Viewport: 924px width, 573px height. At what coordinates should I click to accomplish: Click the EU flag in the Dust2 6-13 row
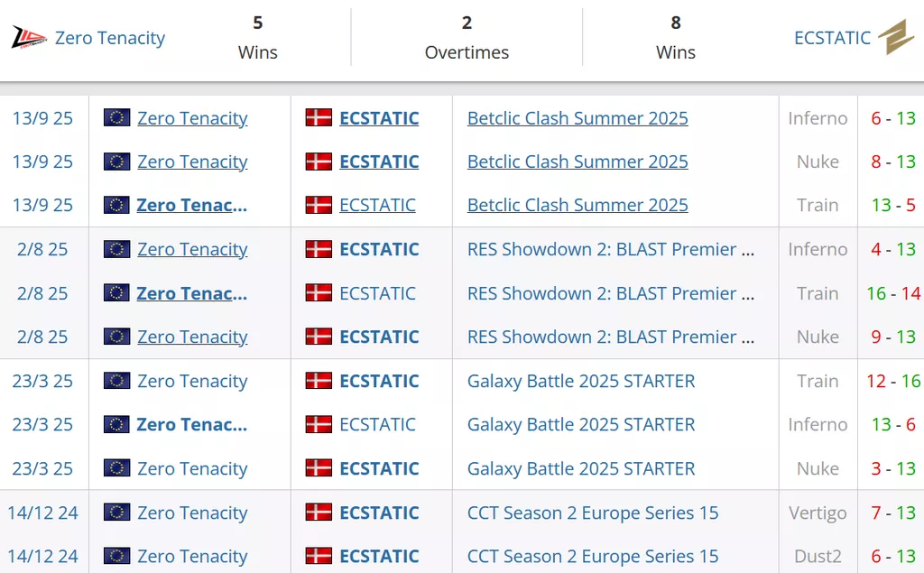[x=116, y=555]
